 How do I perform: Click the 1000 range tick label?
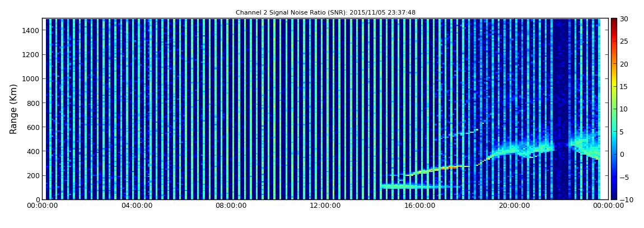tap(31, 79)
